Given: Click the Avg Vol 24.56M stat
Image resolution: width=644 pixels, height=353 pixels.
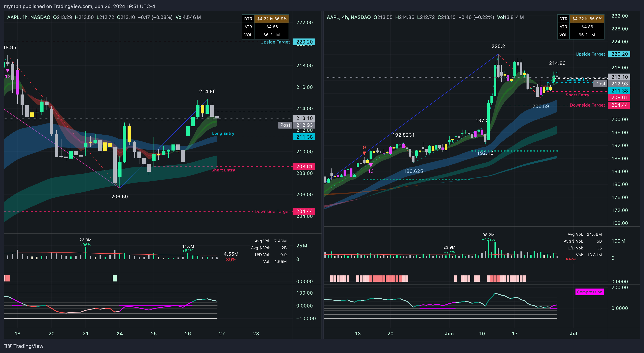Looking at the screenshot, I should coord(585,235).
